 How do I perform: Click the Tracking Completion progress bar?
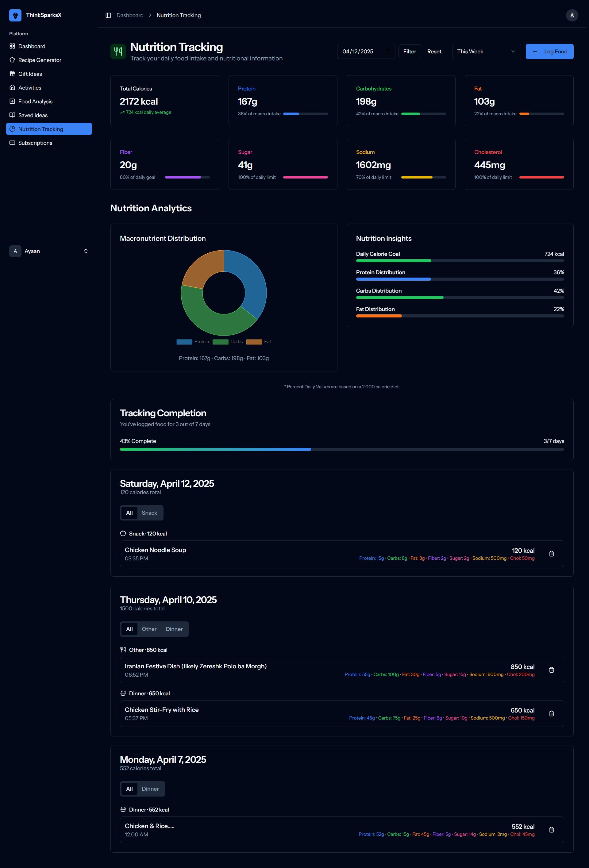point(341,449)
